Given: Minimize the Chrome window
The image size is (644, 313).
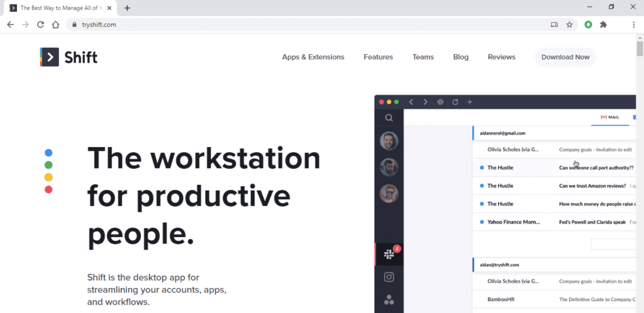Looking at the screenshot, I should point(590,7).
